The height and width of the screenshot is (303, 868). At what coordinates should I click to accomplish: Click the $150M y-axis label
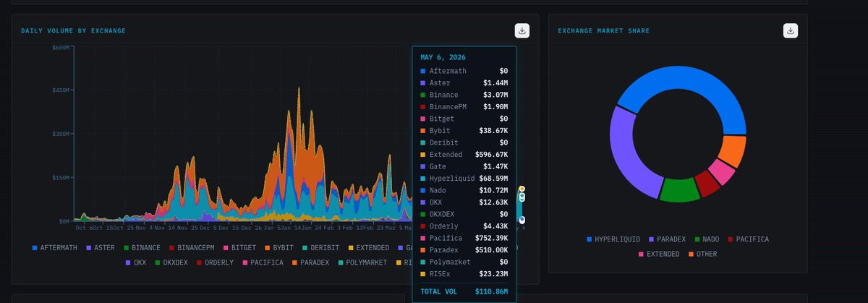point(60,177)
